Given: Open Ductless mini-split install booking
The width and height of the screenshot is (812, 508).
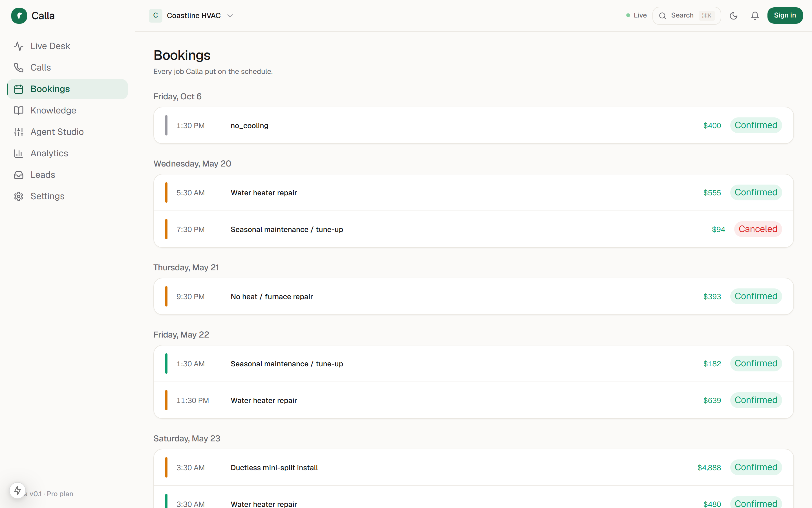Looking at the screenshot, I should [x=473, y=468].
